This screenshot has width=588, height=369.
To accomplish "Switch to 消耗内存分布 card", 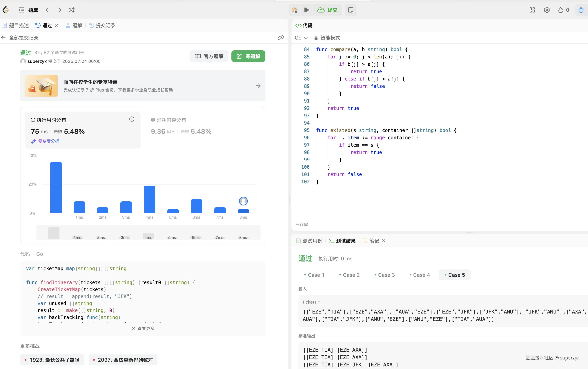I will (x=181, y=126).
